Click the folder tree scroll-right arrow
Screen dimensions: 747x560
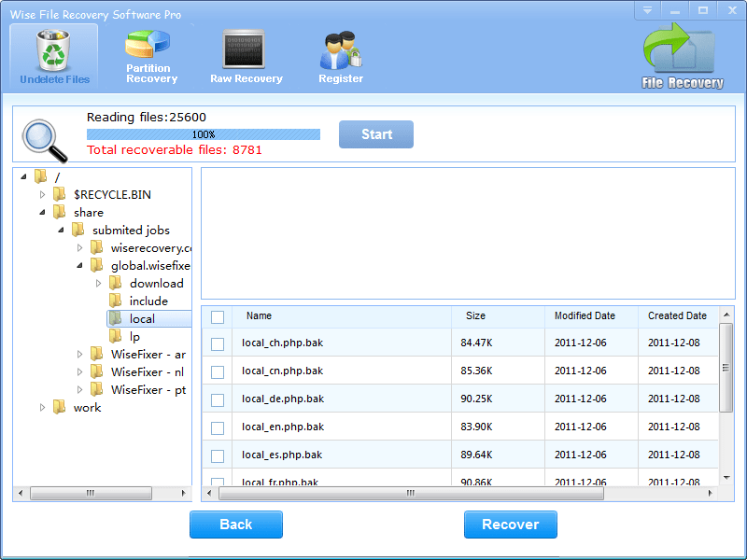[x=183, y=494]
